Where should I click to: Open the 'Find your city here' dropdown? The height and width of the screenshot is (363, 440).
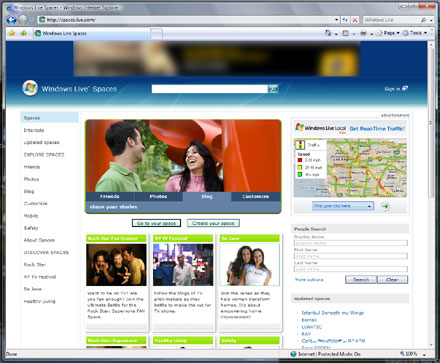(343, 206)
